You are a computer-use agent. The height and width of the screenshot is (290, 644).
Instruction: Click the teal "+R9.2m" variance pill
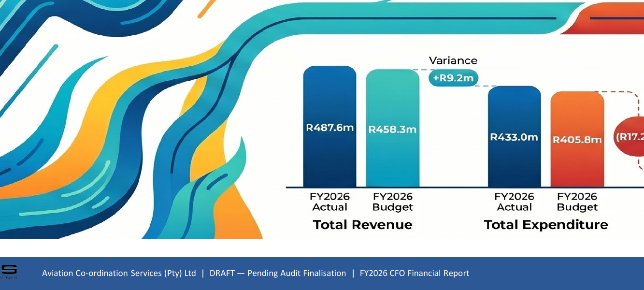(454, 78)
